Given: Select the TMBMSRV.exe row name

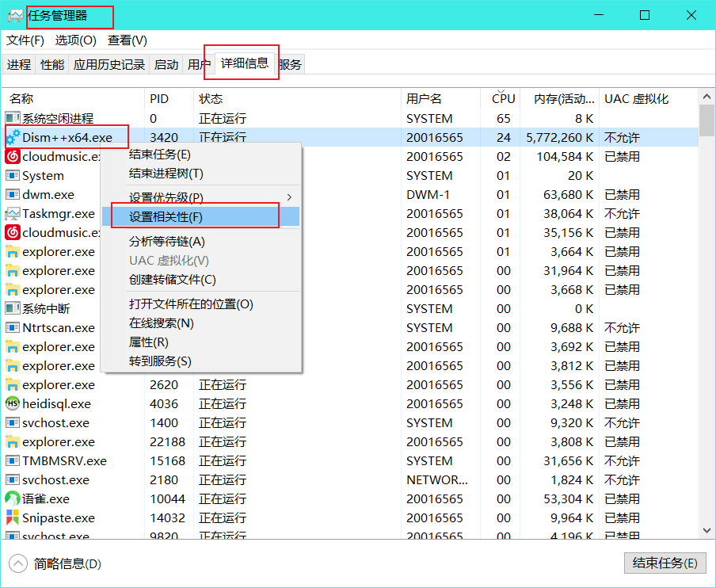Looking at the screenshot, I should tap(64, 461).
